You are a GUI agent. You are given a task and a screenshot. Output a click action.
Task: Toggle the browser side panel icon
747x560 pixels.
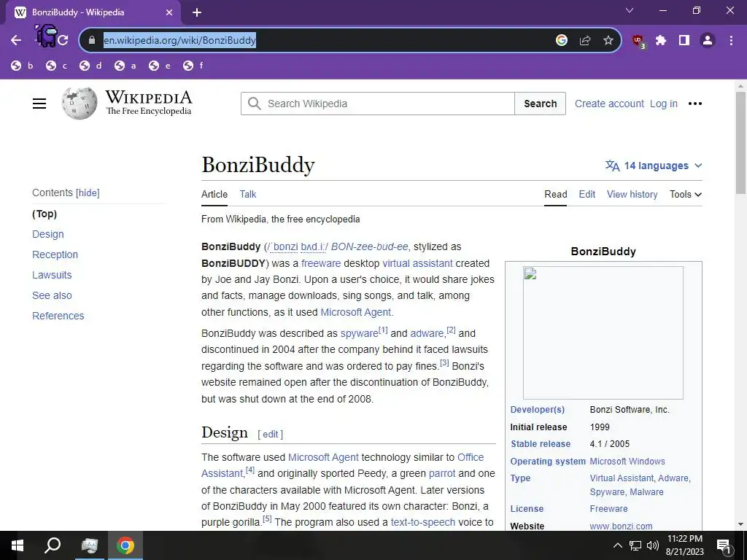(x=684, y=40)
